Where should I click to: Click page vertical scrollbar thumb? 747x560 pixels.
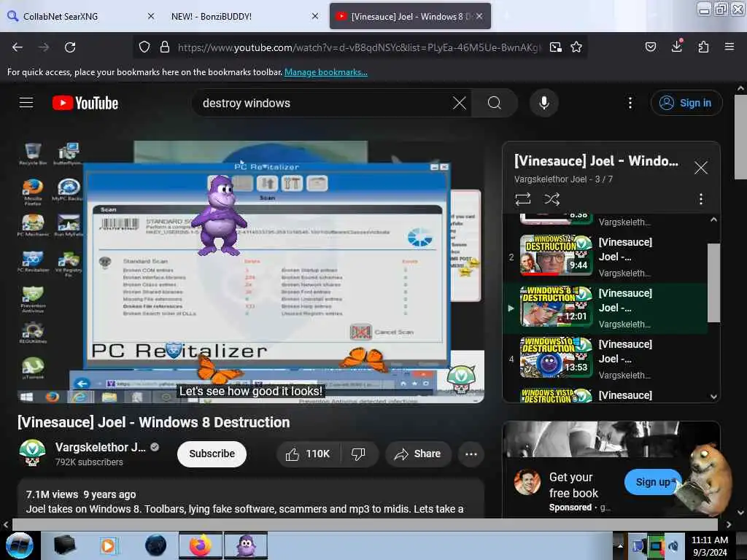(740, 137)
